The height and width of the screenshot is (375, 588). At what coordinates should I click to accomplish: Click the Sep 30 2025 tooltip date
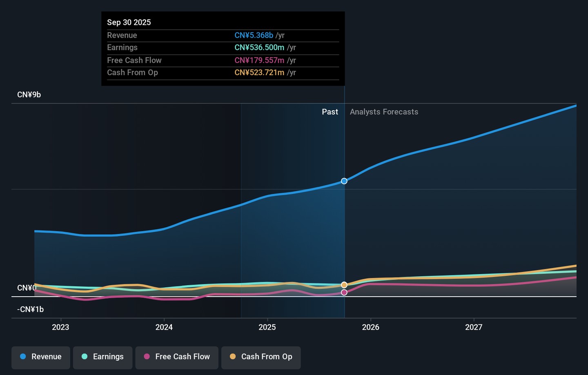click(x=129, y=22)
